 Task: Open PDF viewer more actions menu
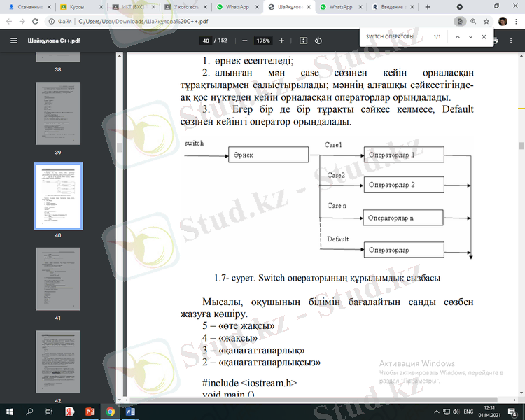point(511,41)
